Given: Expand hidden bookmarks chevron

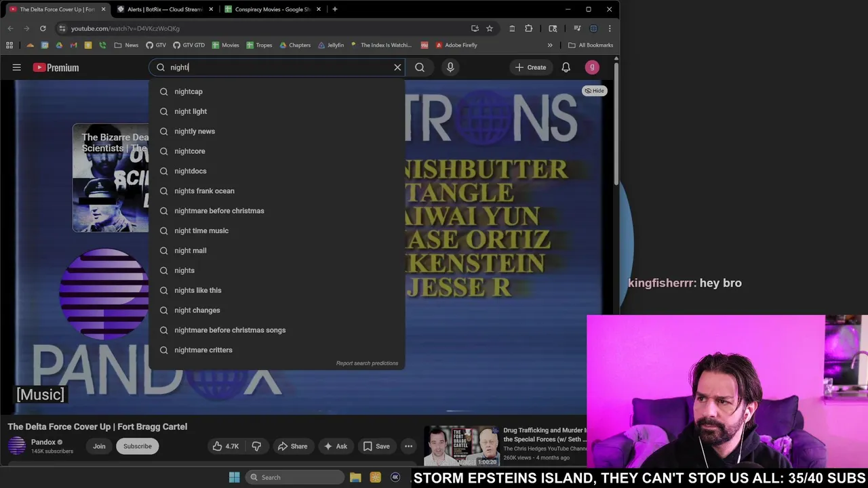Looking at the screenshot, I should (550, 45).
